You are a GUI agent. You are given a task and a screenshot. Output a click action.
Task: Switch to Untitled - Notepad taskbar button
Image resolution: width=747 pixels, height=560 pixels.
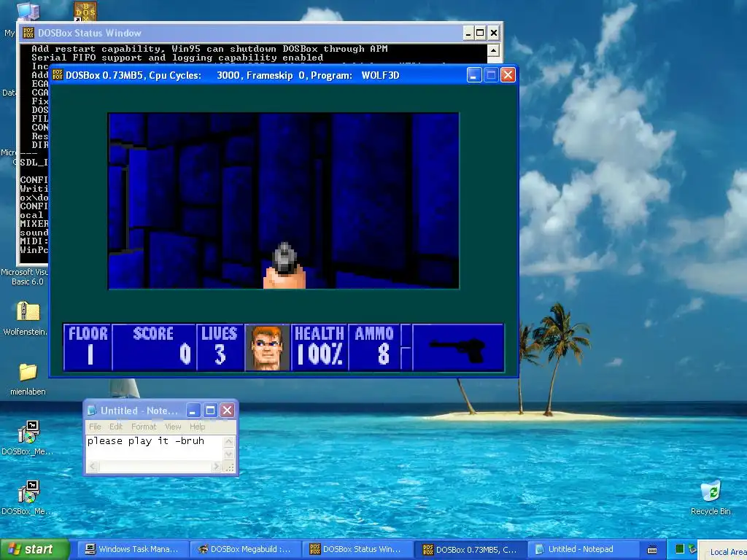tap(582, 550)
